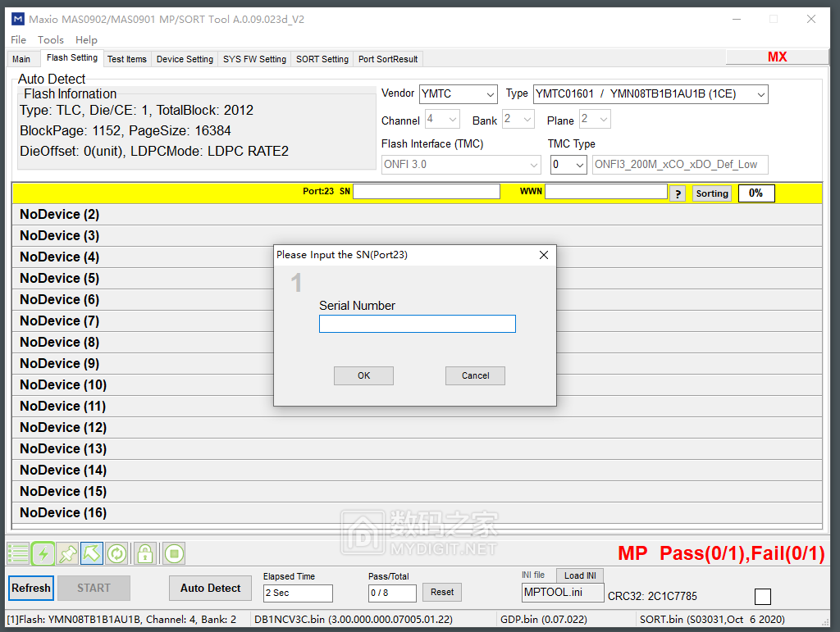Click the Reset button
The image size is (840, 632).
[x=442, y=593]
